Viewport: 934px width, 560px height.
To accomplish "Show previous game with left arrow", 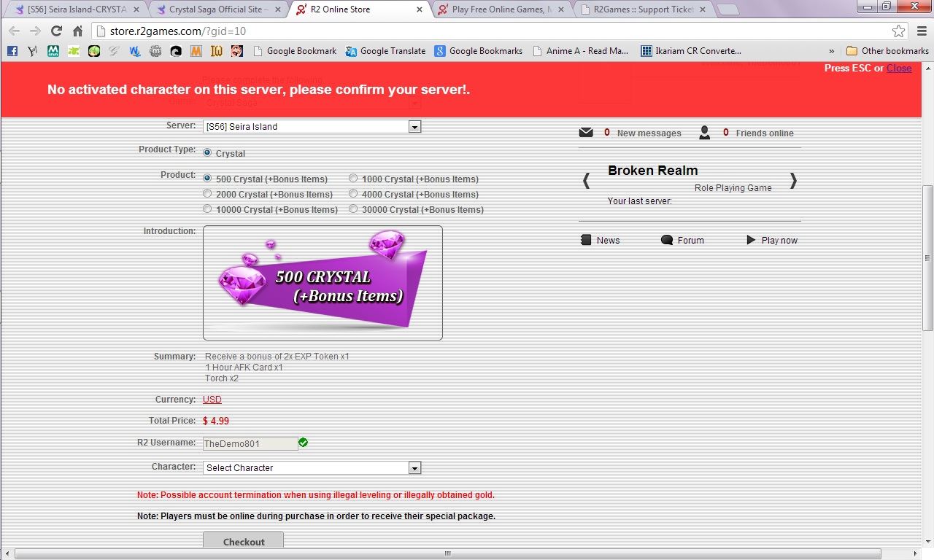I will 586,181.
